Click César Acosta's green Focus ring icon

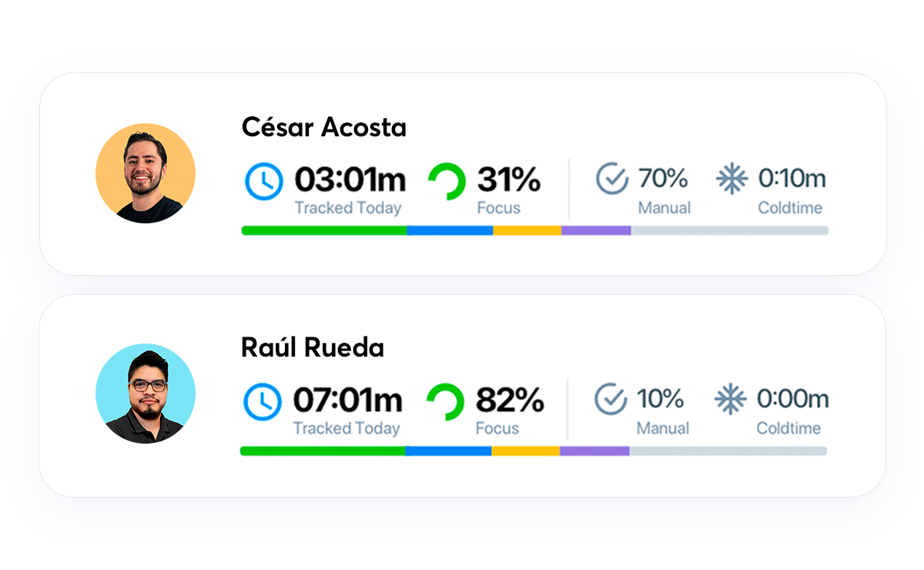pyautogui.click(x=447, y=182)
